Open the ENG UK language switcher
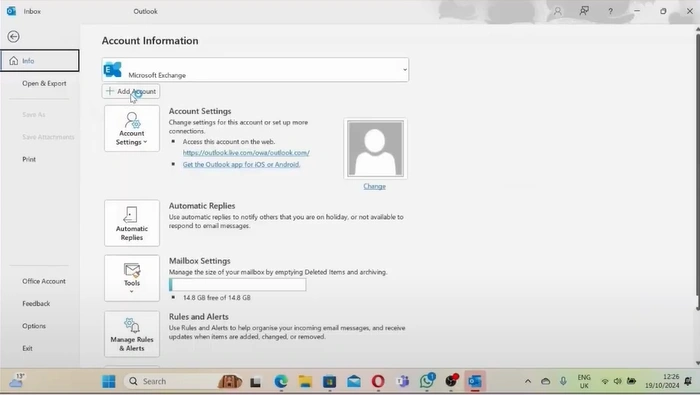 (x=584, y=382)
